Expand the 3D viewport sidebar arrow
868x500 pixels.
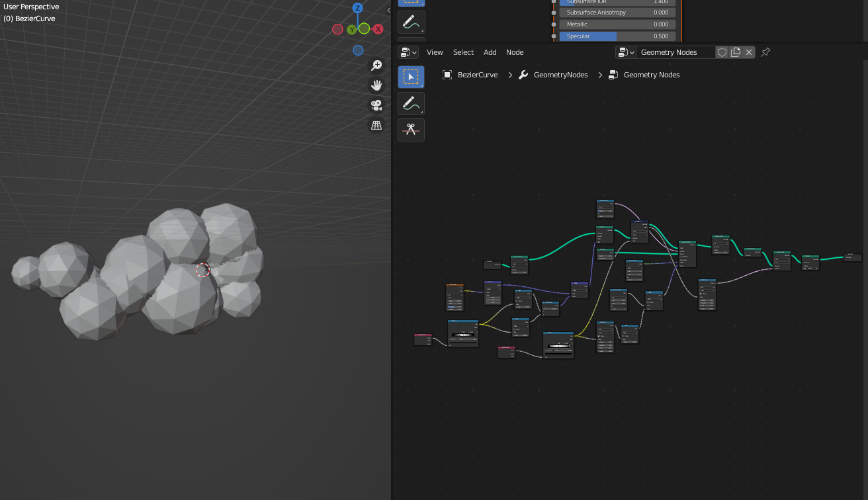pos(388,10)
